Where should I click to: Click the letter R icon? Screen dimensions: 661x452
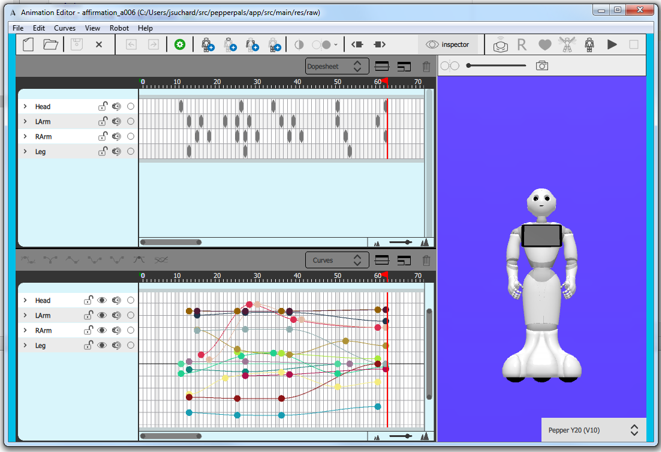point(522,45)
